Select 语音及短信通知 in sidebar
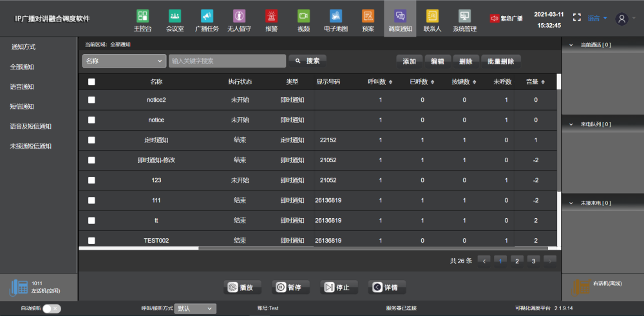644x316 pixels. [x=31, y=126]
